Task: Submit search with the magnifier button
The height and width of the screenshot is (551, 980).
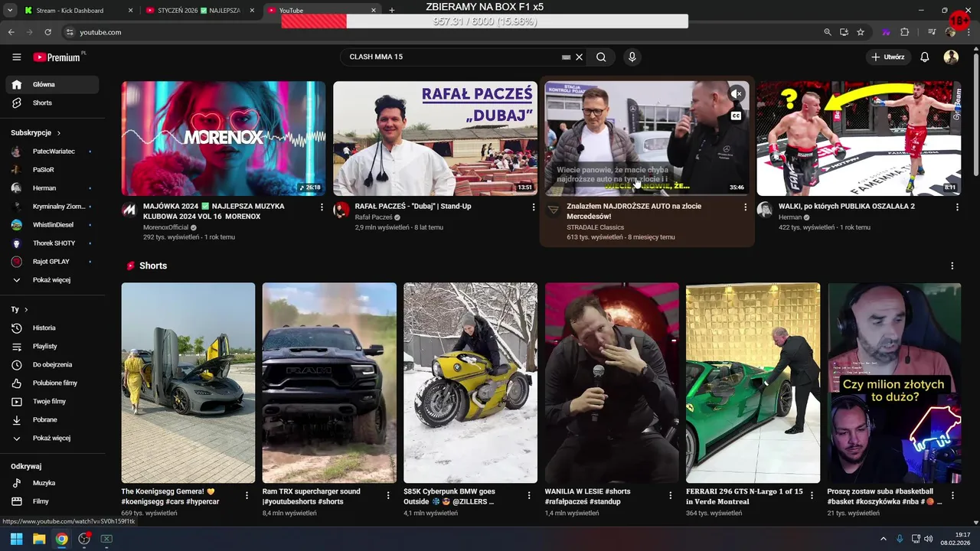Action: (x=601, y=57)
